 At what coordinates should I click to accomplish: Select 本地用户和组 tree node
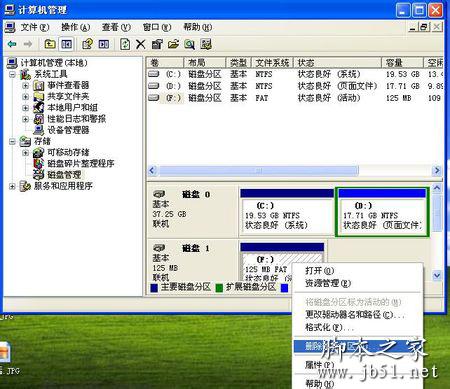[x=72, y=108]
